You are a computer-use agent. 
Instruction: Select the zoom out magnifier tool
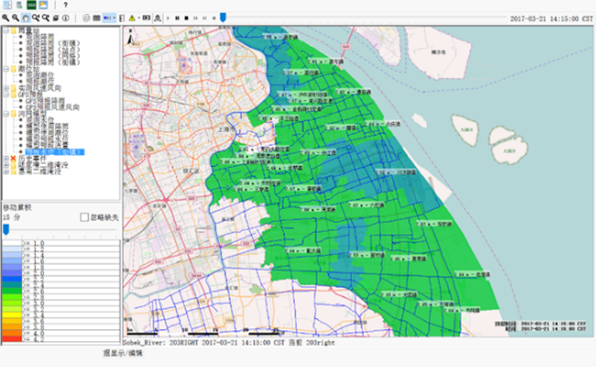click(16, 18)
